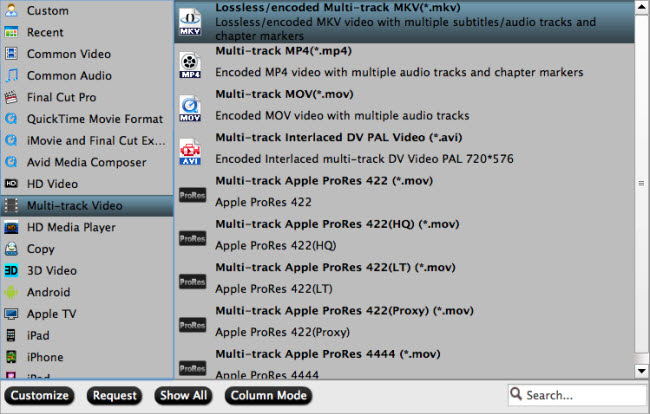The height and width of the screenshot is (414, 650).
Task: Open the Android category
Action: pyautogui.click(x=87, y=292)
